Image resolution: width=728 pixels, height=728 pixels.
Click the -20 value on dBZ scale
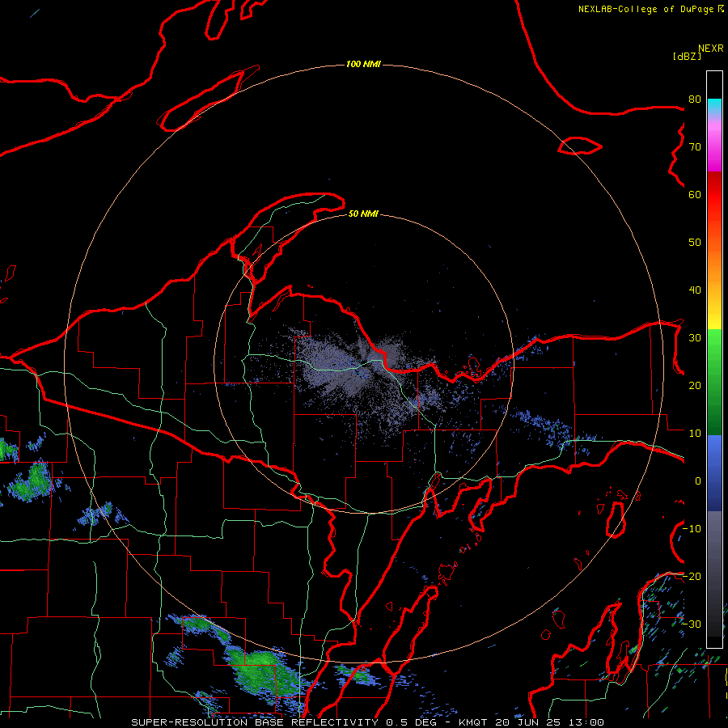pos(692,577)
